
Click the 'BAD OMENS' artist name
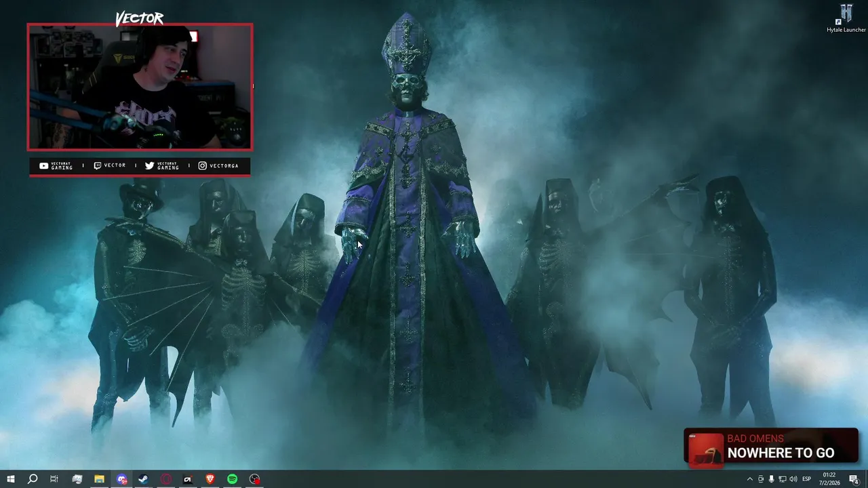755,439
